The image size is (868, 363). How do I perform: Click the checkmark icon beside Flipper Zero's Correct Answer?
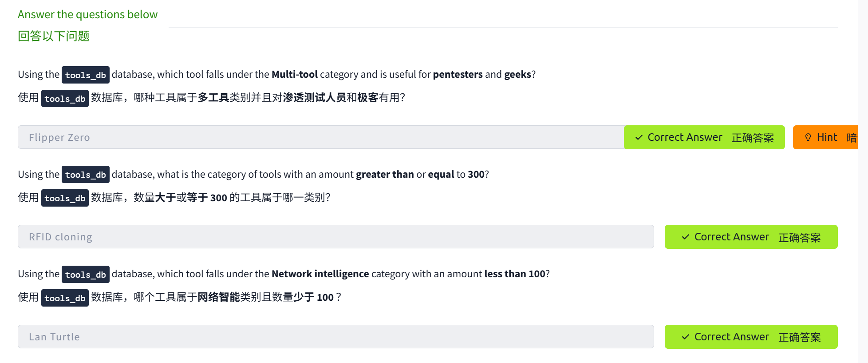pyautogui.click(x=639, y=137)
